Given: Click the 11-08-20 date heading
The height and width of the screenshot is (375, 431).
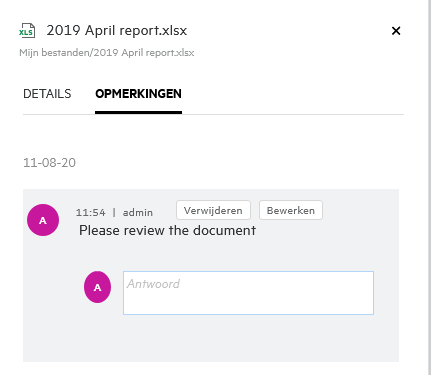Looking at the screenshot, I should coord(49,163).
